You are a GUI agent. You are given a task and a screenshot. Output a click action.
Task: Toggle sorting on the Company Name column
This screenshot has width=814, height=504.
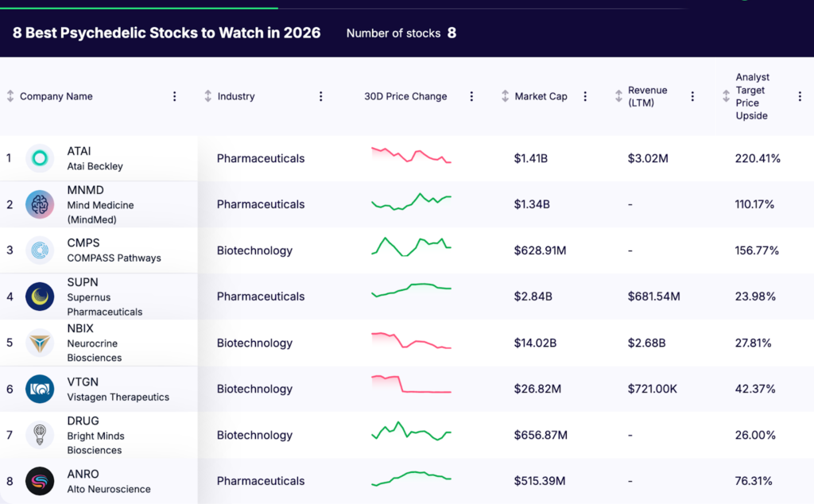[8, 95]
